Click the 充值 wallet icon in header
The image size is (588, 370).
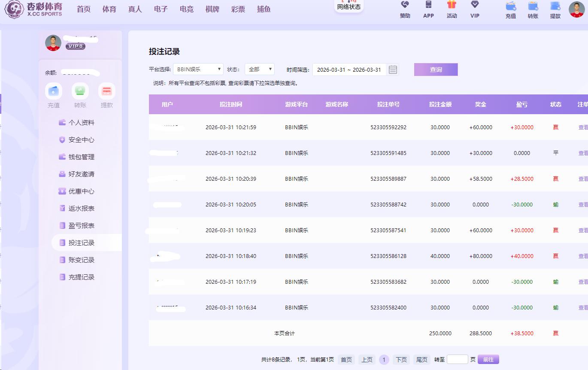pos(510,6)
